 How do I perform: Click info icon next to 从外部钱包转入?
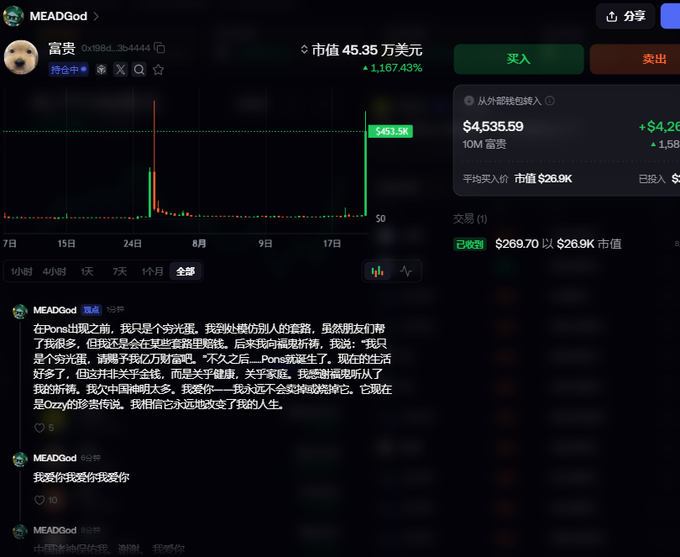(549, 101)
